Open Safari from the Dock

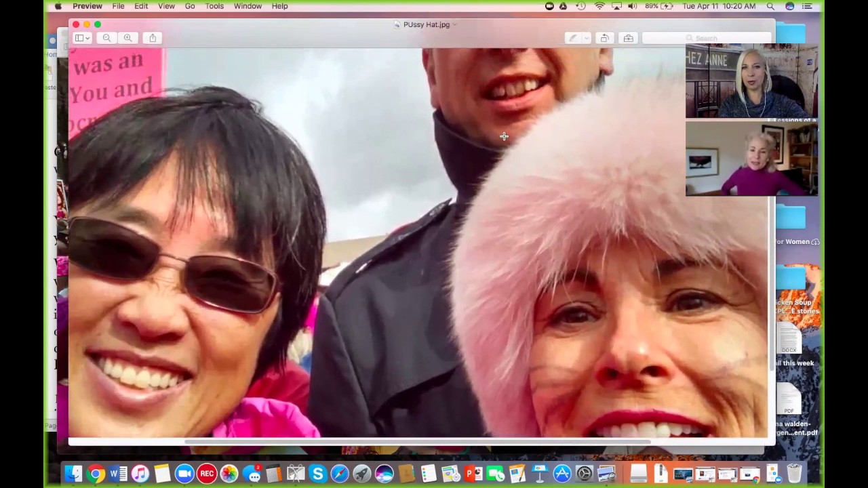(340, 473)
